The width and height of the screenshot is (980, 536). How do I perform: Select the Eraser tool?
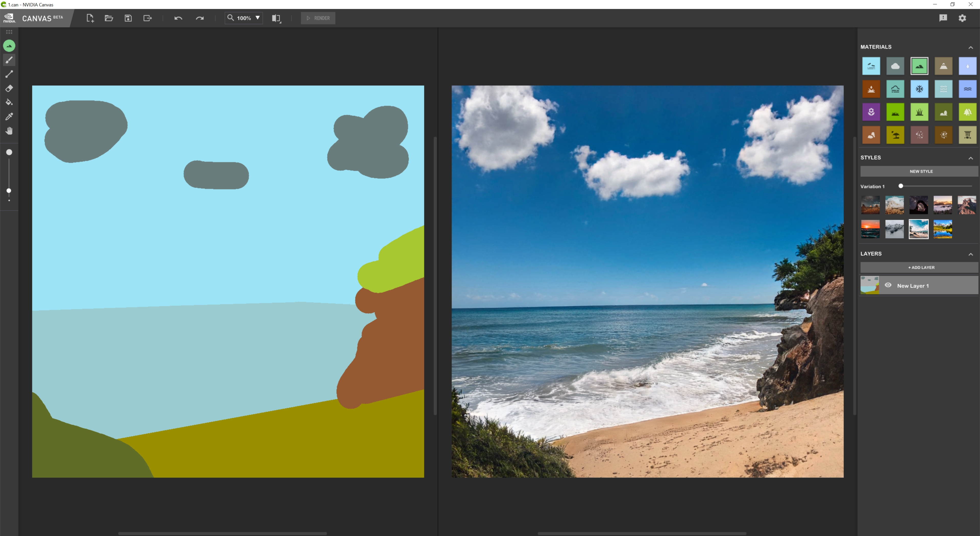point(9,88)
